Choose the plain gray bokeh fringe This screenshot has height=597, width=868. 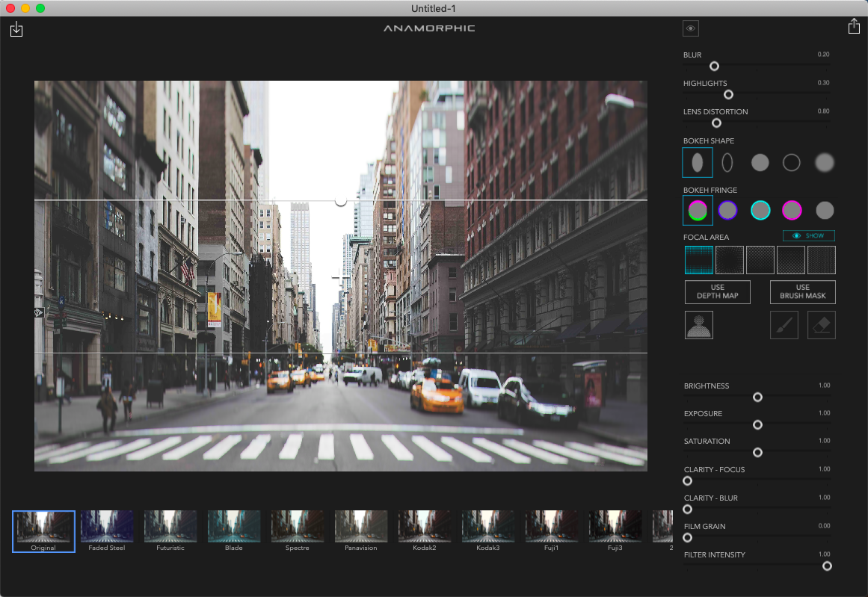[x=825, y=210]
